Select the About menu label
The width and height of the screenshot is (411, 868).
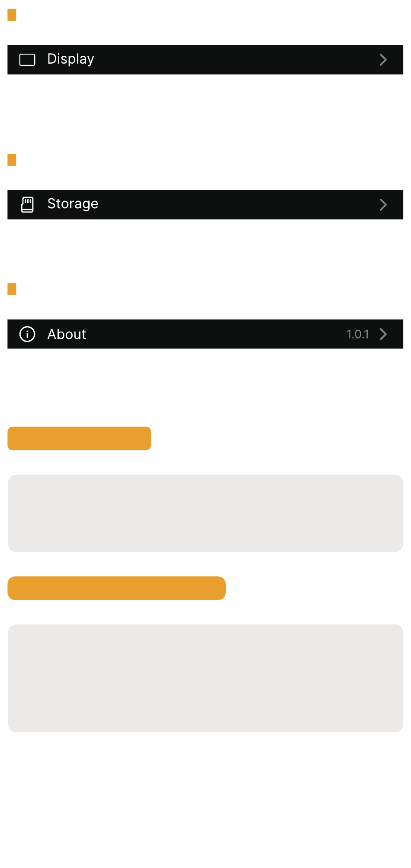[x=67, y=334]
